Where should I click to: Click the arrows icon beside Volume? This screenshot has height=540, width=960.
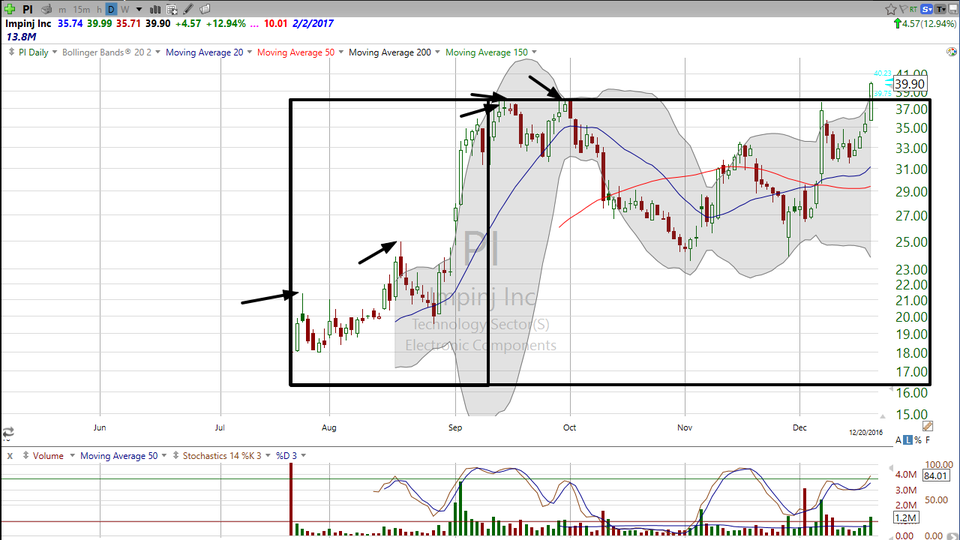click(26, 456)
